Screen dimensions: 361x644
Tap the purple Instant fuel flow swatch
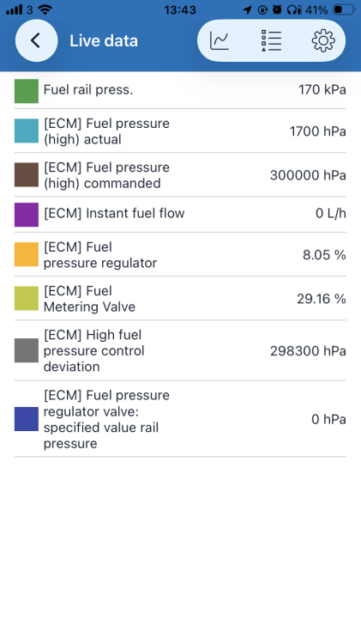coord(27,215)
